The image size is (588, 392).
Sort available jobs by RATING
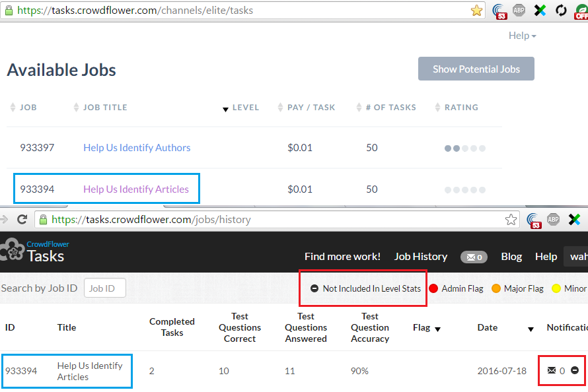click(457, 108)
